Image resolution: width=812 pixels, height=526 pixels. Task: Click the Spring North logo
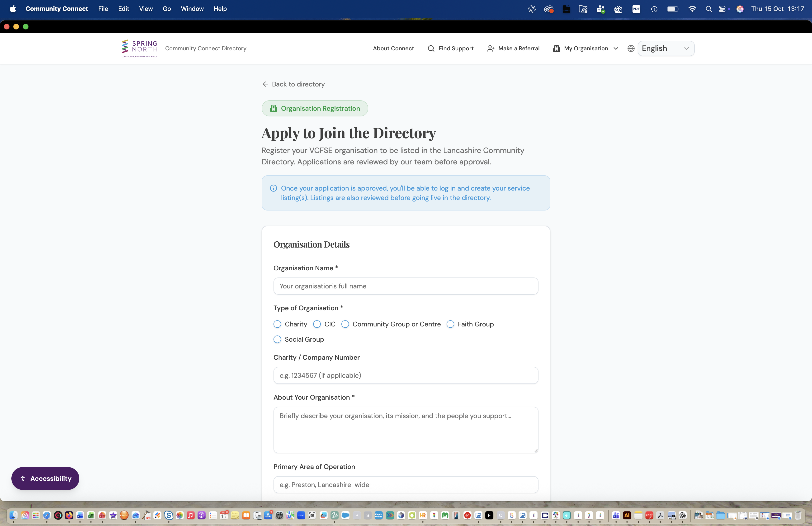pos(140,48)
